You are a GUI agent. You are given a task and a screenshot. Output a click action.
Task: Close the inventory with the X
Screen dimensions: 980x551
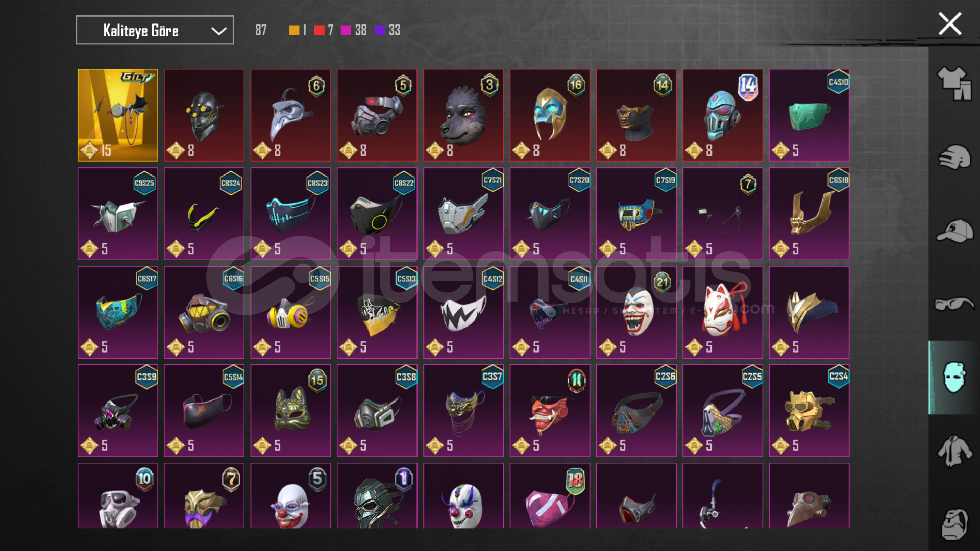[x=949, y=24]
